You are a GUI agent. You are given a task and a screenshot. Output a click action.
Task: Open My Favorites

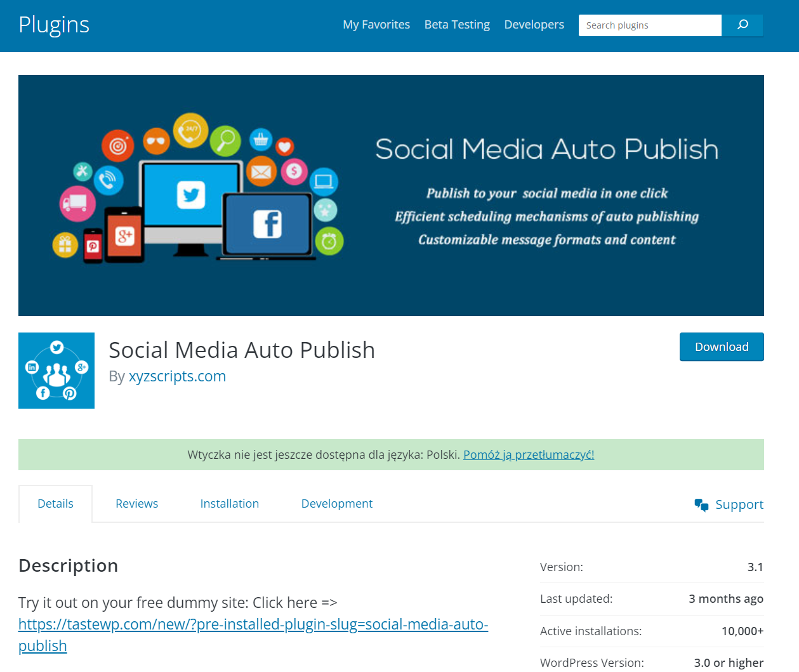(x=376, y=25)
